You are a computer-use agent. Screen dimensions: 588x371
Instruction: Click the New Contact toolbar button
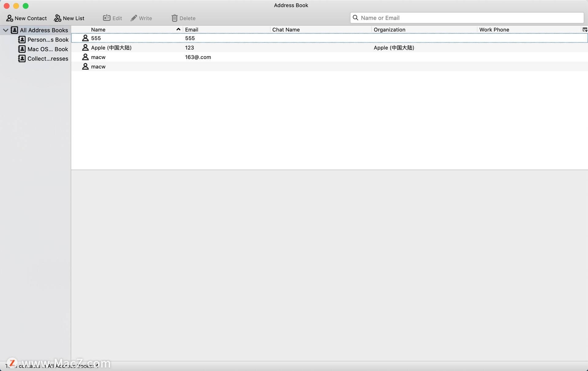[x=26, y=18]
